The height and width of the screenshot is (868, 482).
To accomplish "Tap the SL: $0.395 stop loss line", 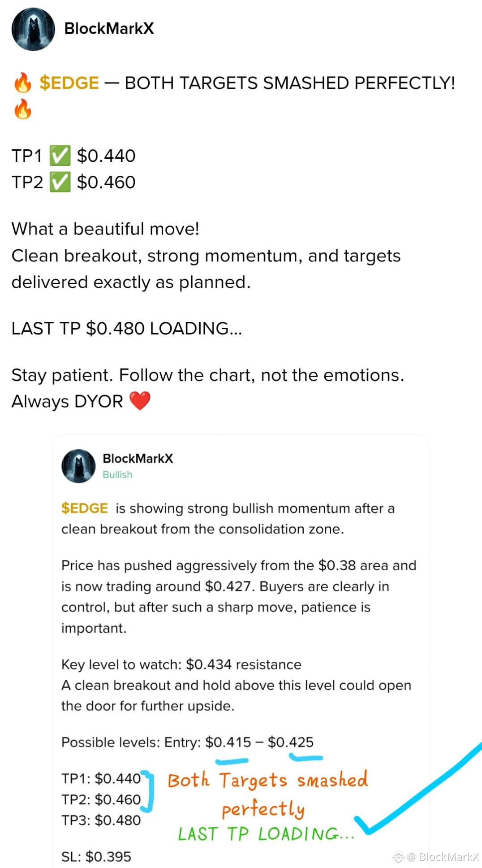I will (x=96, y=857).
